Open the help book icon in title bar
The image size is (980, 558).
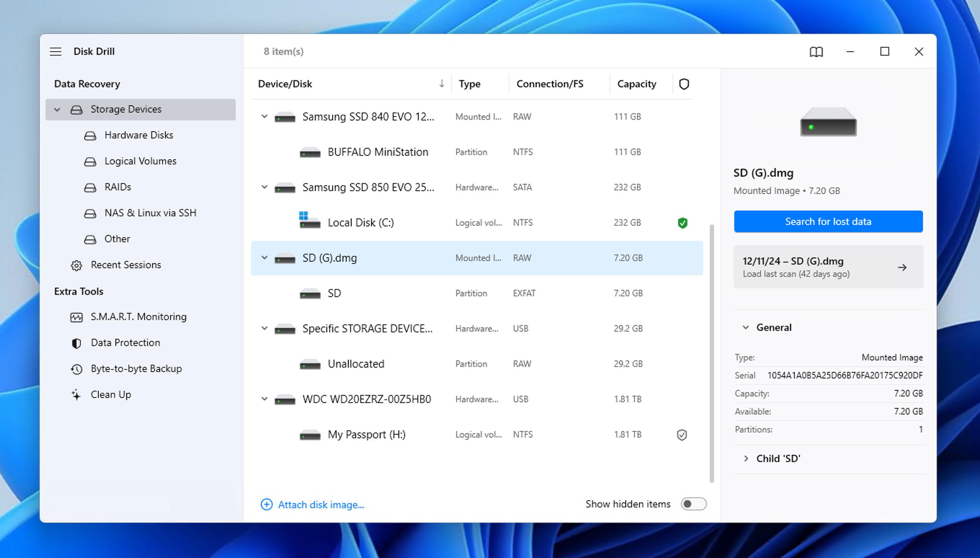[x=816, y=52]
